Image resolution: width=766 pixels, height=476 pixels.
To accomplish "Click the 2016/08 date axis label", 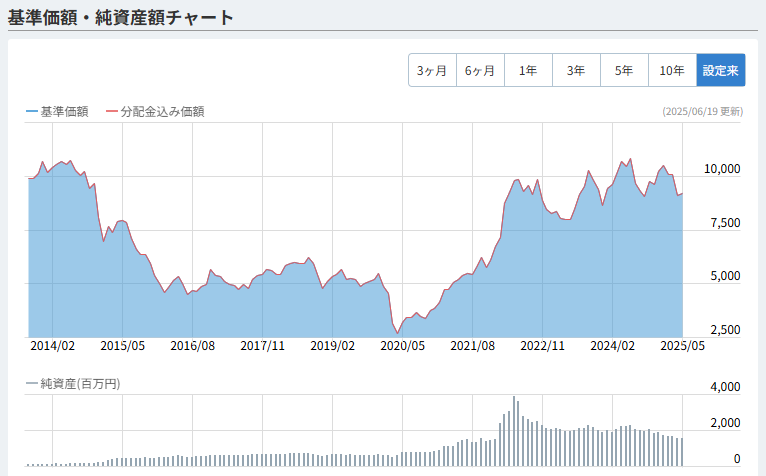I will tap(192, 346).
